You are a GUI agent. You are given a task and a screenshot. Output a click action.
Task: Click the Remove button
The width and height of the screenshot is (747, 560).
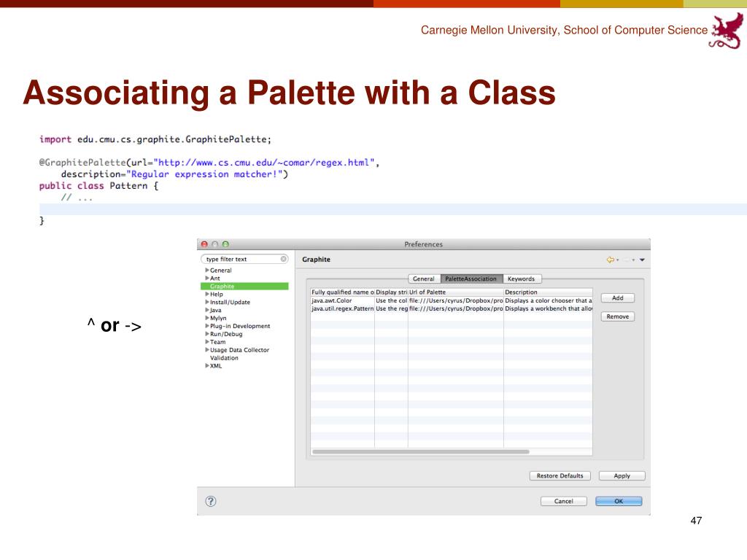point(617,316)
